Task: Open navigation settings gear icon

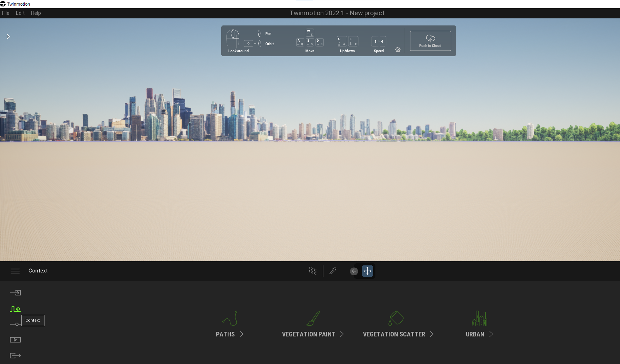Action: click(398, 50)
